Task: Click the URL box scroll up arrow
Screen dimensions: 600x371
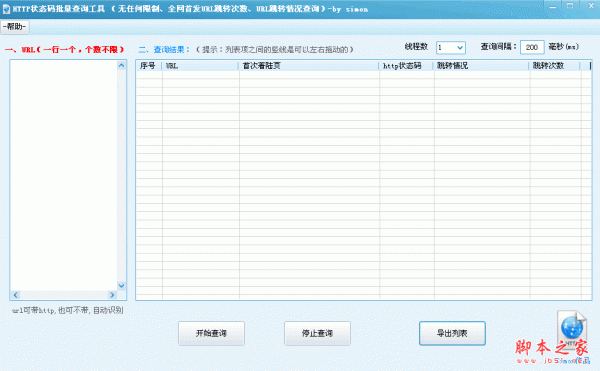Action: click(122, 65)
